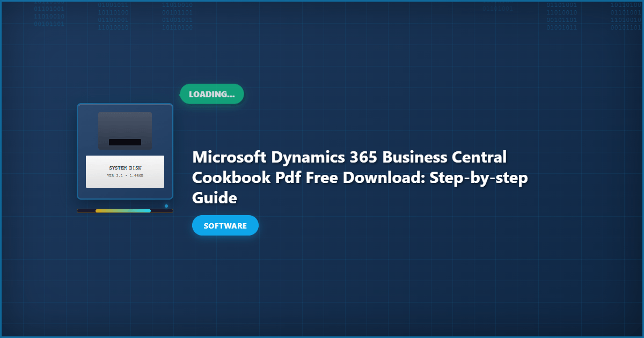
Task: Click the SOFTWARE category button
Action: point(225,225)
